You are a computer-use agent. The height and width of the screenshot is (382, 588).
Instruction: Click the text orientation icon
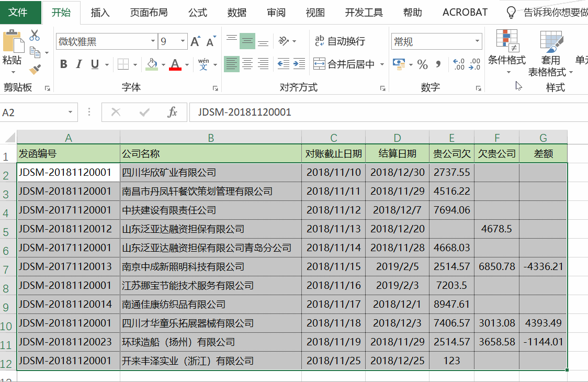[x=284, y=41]
